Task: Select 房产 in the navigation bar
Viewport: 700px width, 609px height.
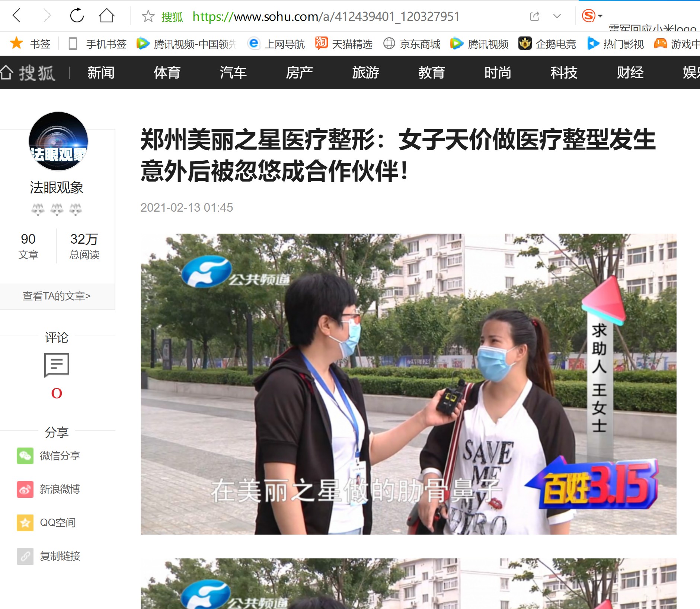Action: (x=299, y=73)
